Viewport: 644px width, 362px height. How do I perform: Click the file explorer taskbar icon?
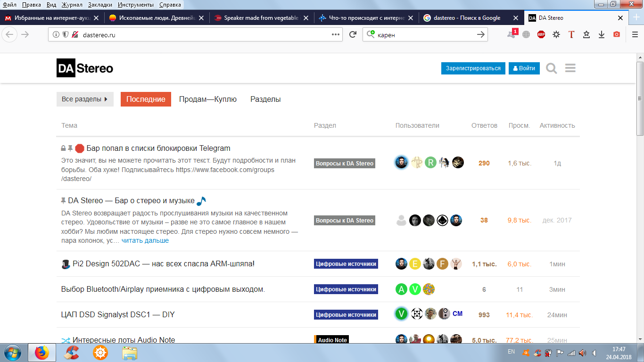tap(129, 353)
